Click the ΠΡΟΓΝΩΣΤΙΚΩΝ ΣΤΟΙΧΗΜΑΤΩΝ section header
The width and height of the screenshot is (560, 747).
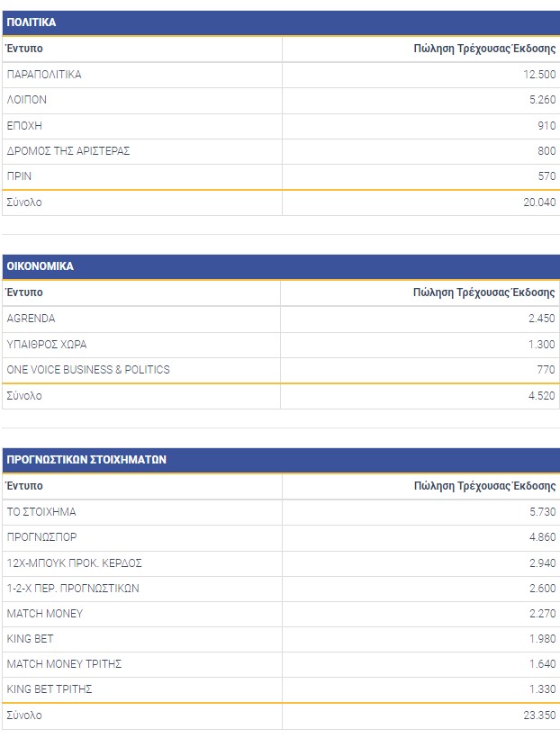(86, 459)
